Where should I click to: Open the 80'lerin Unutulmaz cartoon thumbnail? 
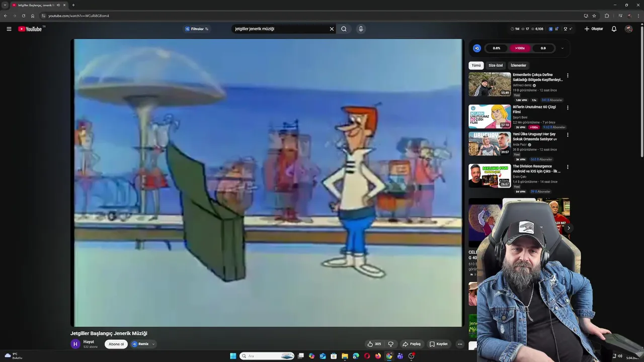click(490, 117)
